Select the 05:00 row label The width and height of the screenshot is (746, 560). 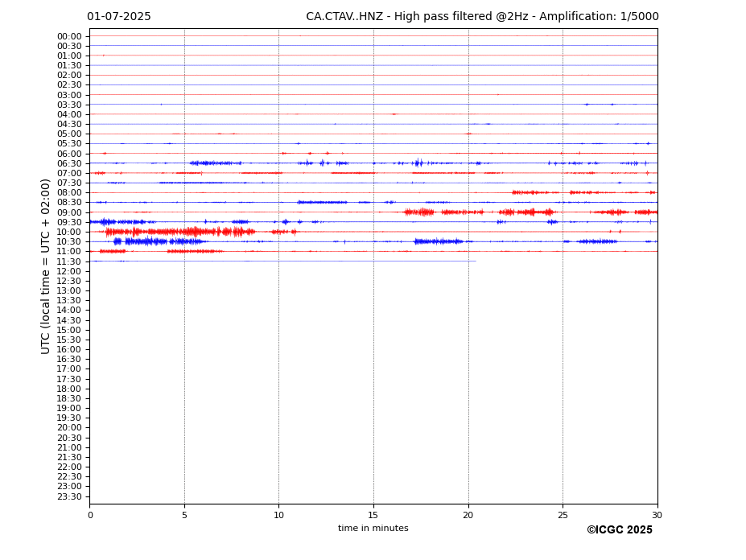(69, 134)
